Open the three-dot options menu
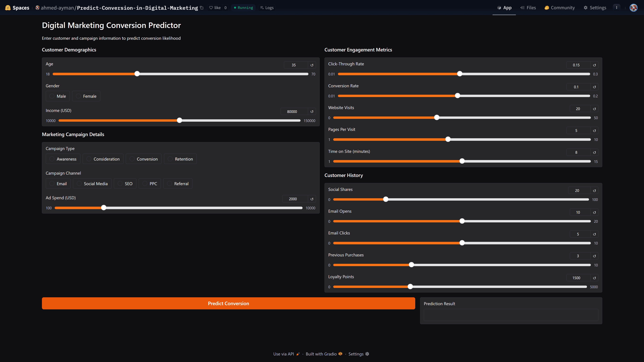 pyautogui.click(x=616, y=8)
